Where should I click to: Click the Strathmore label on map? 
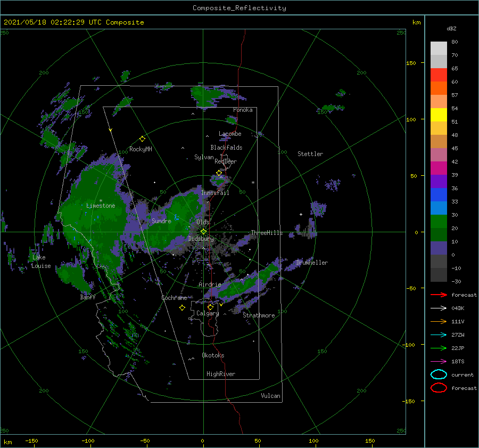coord(259,315)
